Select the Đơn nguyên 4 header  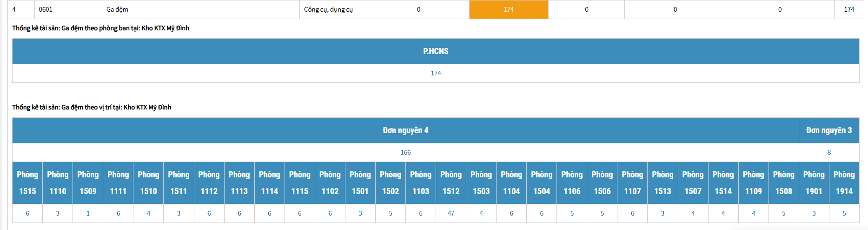tap(405, 130)
